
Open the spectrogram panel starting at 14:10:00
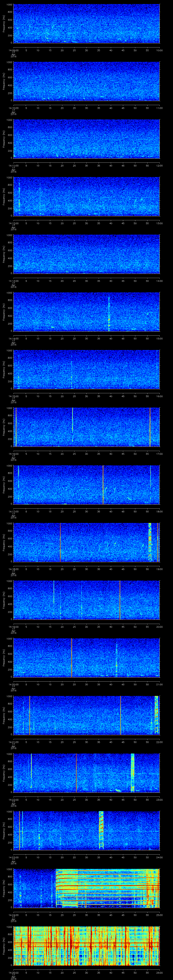click(x=86, y=81)
